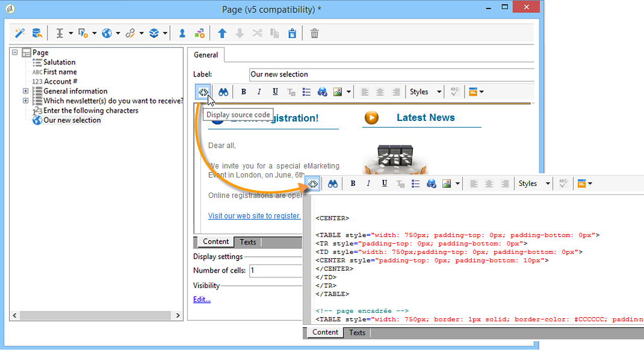
Task: Expand the General information tree node
Action: coord(26,91)
